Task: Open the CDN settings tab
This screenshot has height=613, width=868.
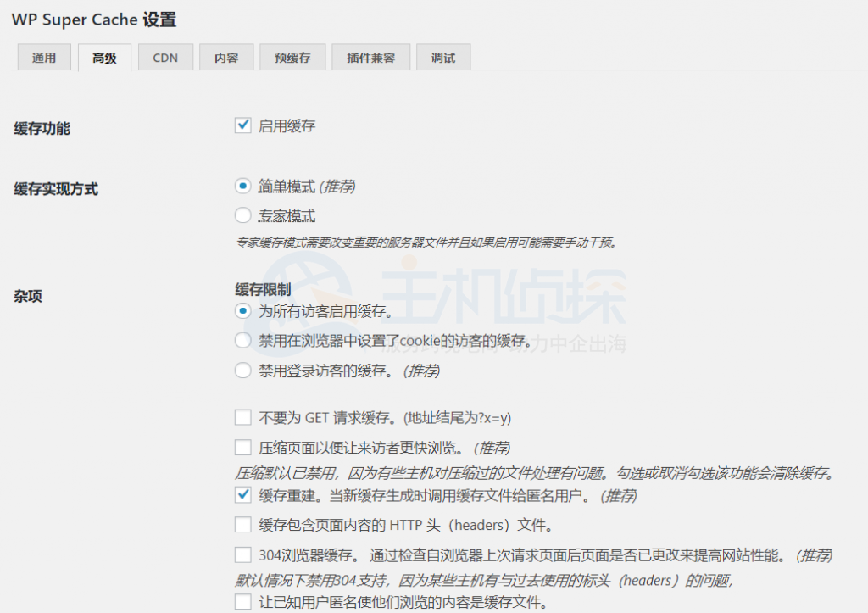Action: (165, 57)
